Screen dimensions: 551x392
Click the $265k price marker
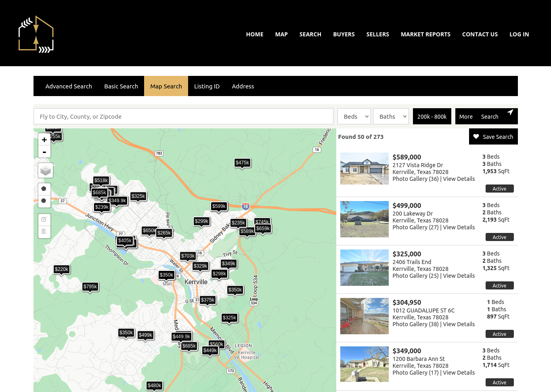[164, 233]
